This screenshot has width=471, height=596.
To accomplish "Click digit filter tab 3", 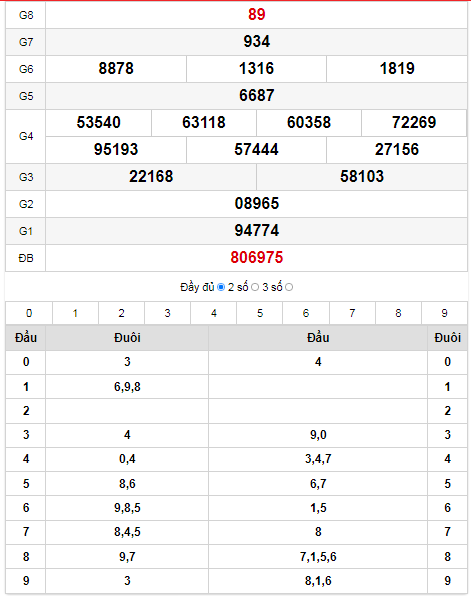I will point(167,313).
